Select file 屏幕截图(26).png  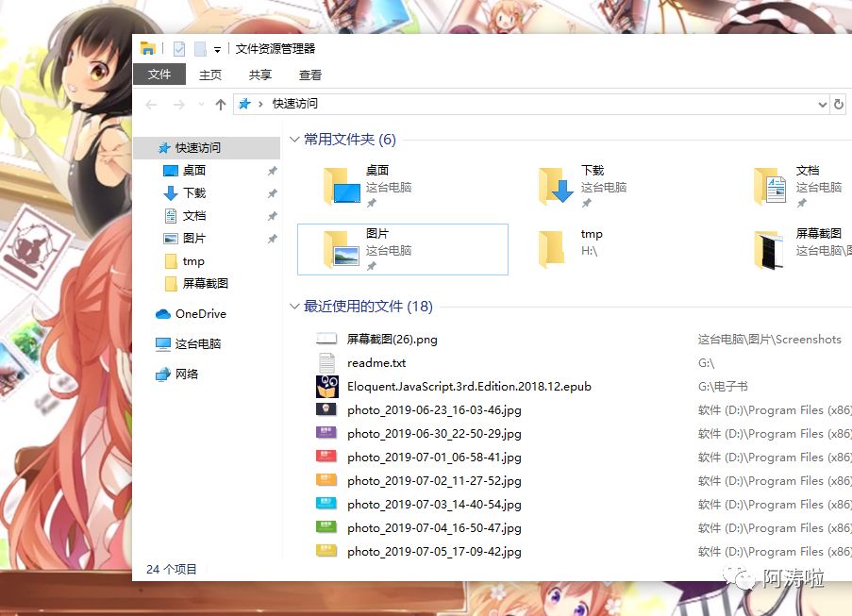[x=392, y=340]
